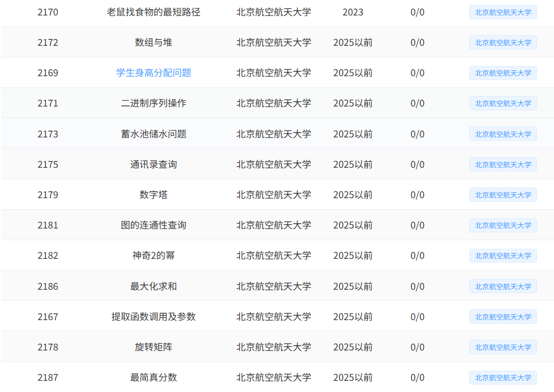Select problem ID 2172
The image size is (554, 392).
[x=47, y=42]
